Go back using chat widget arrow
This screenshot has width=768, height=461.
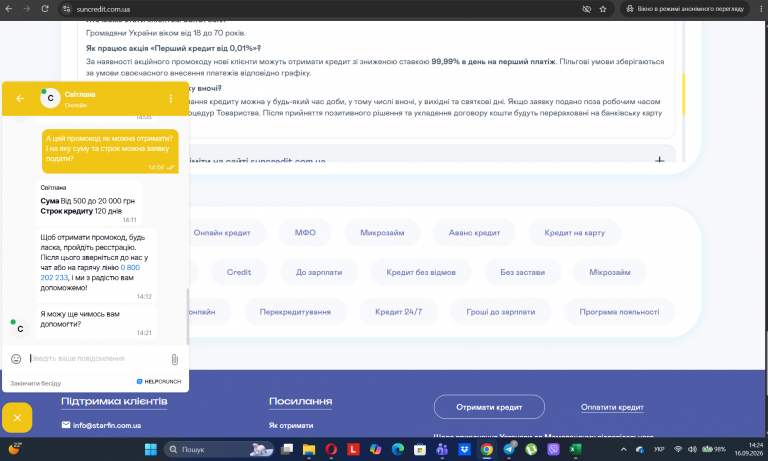coord(20,98)
